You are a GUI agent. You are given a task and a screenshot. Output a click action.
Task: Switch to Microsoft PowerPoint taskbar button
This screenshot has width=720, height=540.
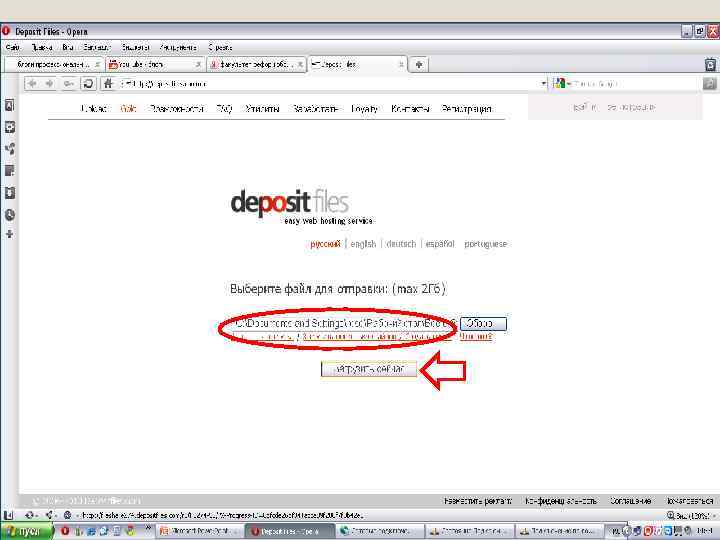pyautogui.click(x=199, y=531)
